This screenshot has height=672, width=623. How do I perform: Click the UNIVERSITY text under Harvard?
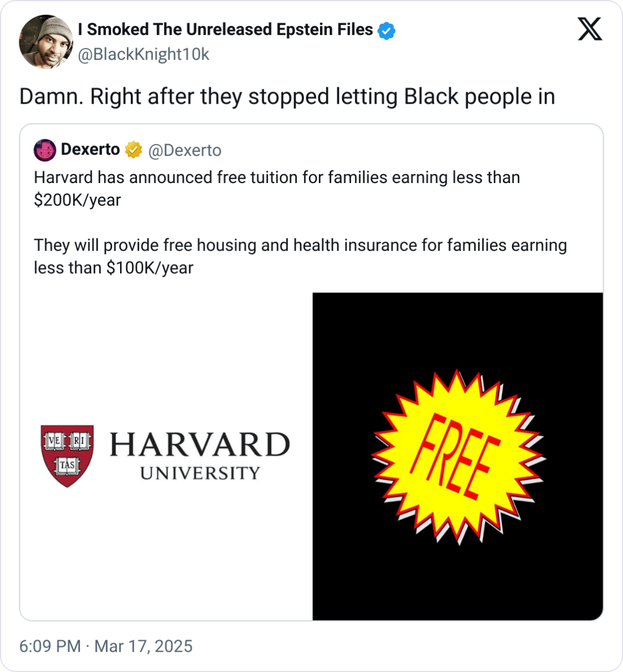click(x=200, y=473)
